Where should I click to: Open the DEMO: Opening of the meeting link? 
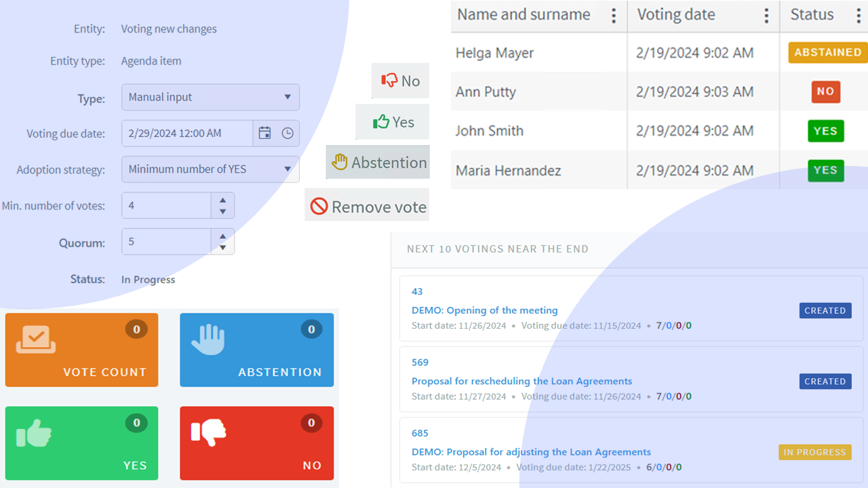coord(484,310)
